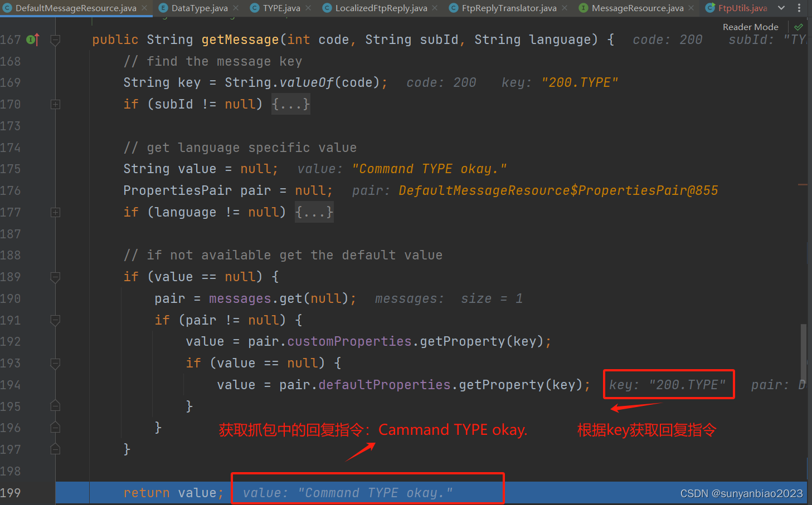Image resolution: width=812 pixels, height=505 pixels.
Task: Switch to the FtpReplyTranslator.java tab
Action: point(508,8)
